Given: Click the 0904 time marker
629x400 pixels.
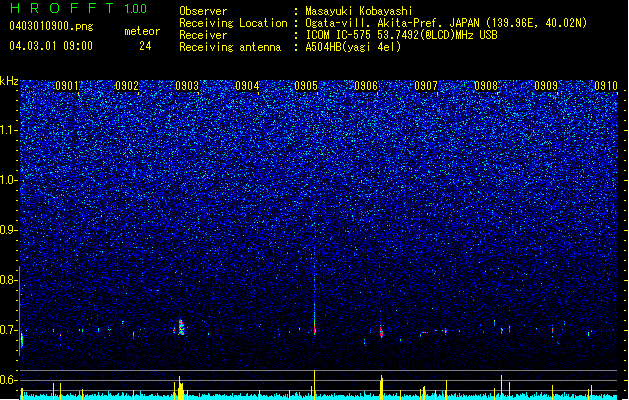Looking at the screenshot, I should [247, 86].
